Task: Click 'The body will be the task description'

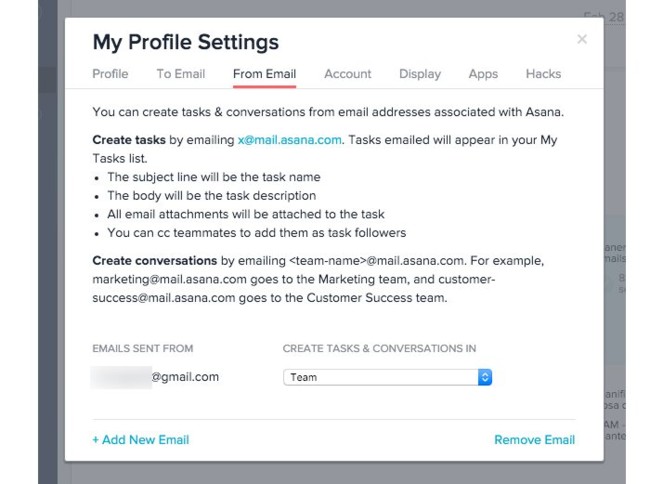Action: pos(212,196)
